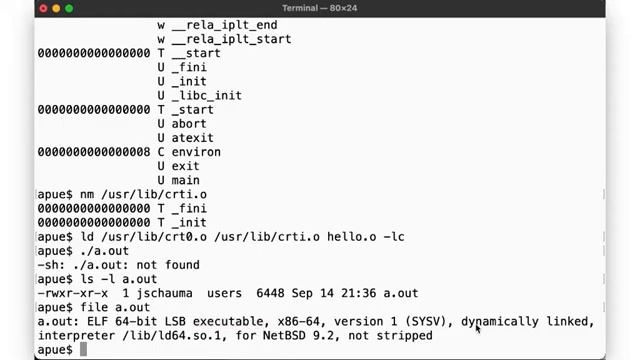The height and width of the screenshot is (360, 640).
Task: Maximize the Terminal using green button
Action: (69, 8)
